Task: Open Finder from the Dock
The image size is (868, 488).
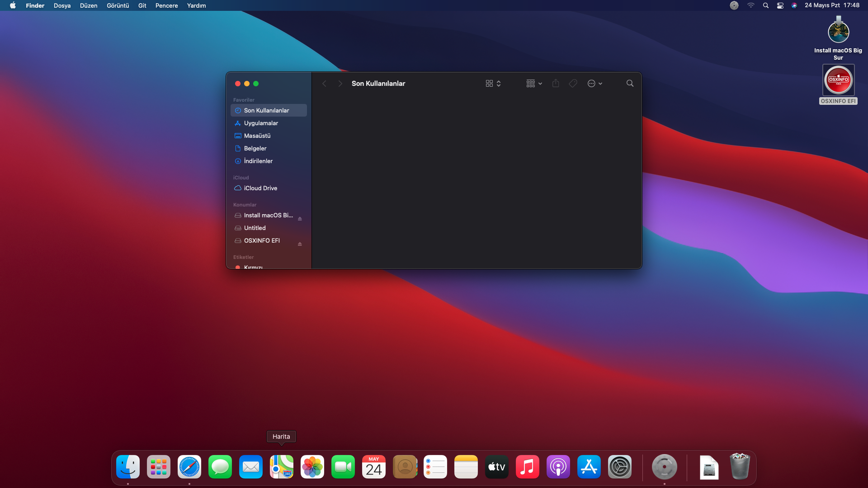Action: [128, 467]
